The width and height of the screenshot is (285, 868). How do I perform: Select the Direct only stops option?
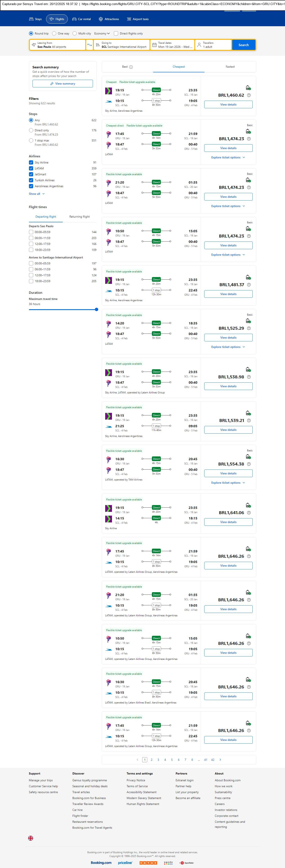(31, 130)
